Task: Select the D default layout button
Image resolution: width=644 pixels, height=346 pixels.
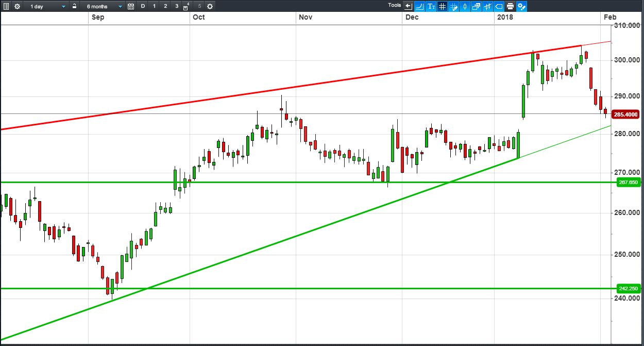Action: coord(143,6)
